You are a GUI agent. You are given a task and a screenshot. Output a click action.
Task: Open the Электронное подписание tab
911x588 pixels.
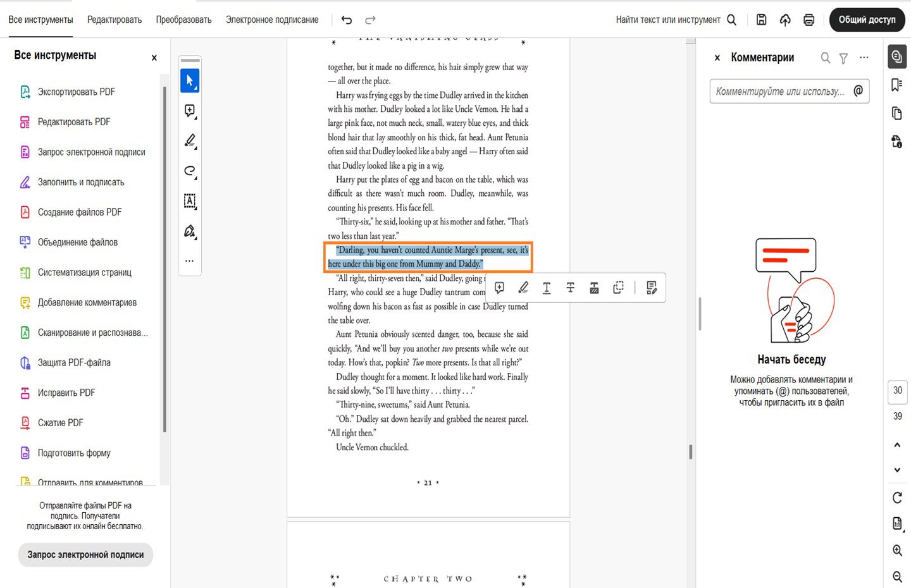(x=272, y=20)
